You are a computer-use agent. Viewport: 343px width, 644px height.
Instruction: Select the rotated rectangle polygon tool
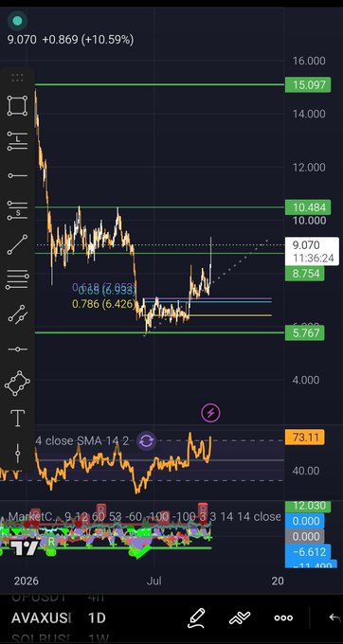pos(17,384)
